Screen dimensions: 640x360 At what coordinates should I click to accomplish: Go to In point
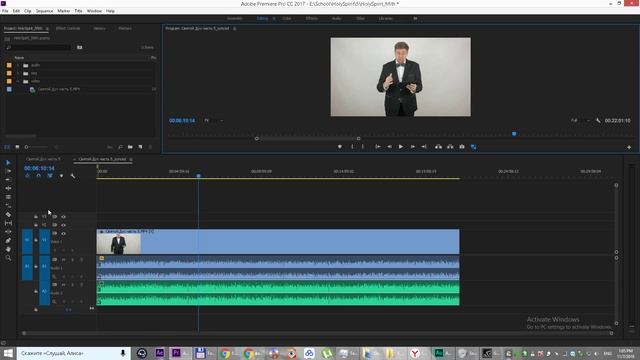coord(378,147)
